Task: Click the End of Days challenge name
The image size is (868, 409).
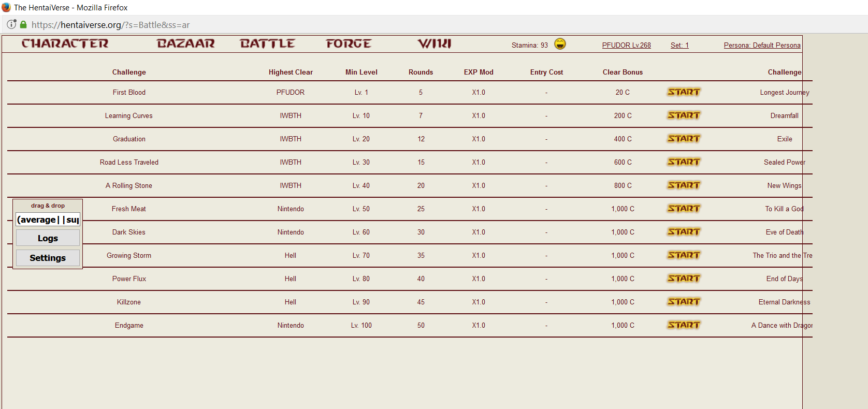Action: (785, 279)
